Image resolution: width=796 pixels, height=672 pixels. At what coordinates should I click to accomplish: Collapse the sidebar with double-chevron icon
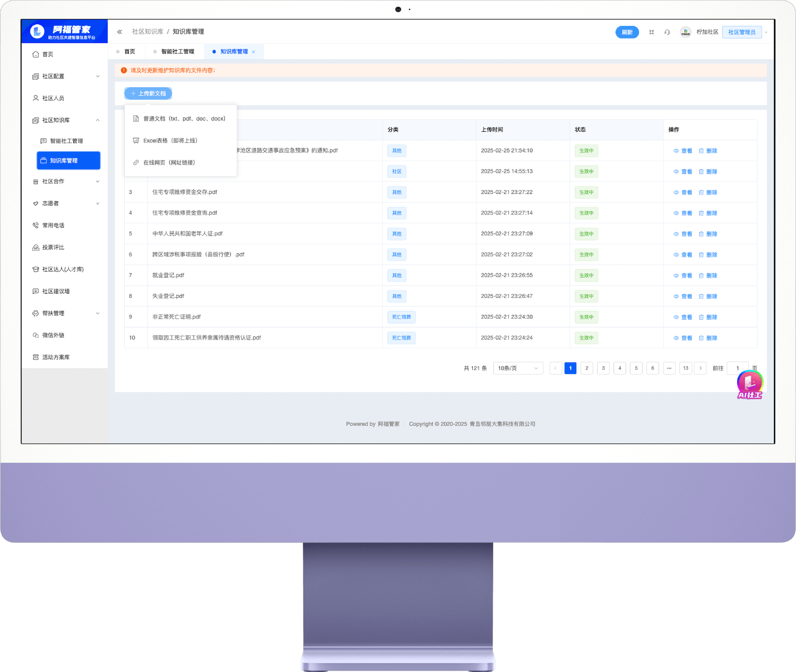pos(119,32)
